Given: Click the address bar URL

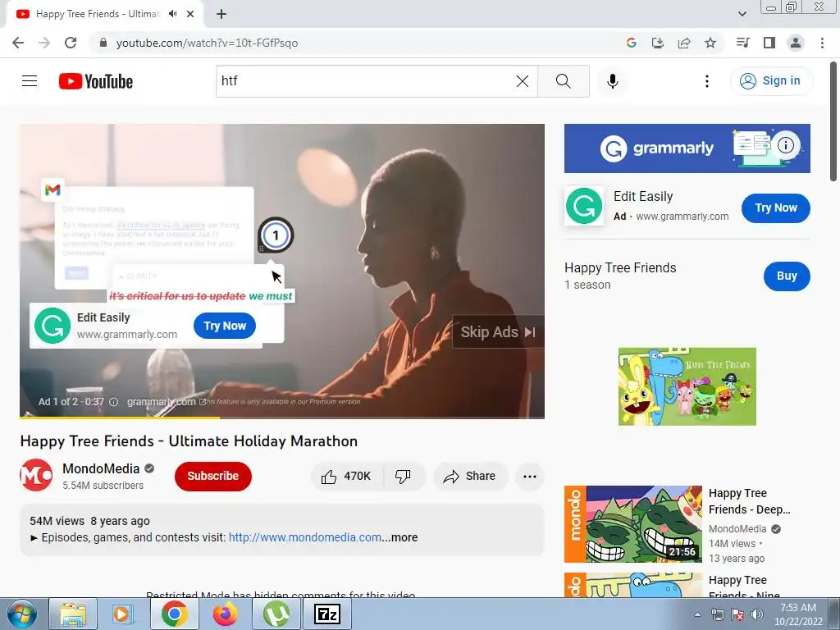Looking at the screenshot, I should [207, 43].
